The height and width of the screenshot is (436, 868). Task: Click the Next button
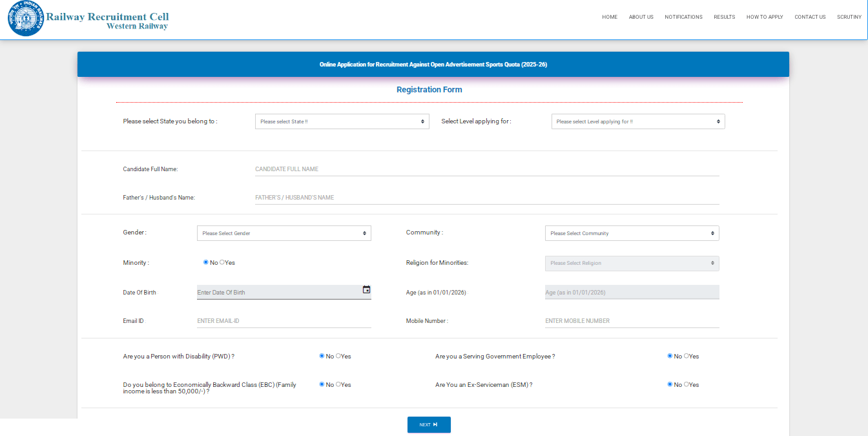tap(429, 424)
